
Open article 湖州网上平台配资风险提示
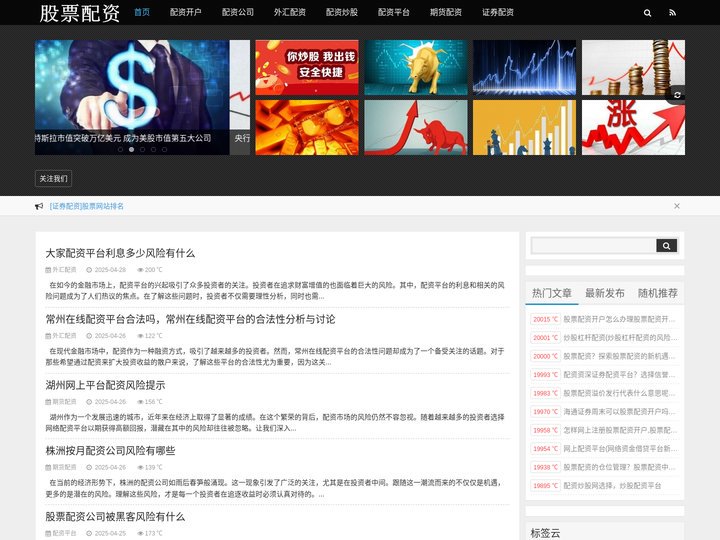click(x=105, y=385)
